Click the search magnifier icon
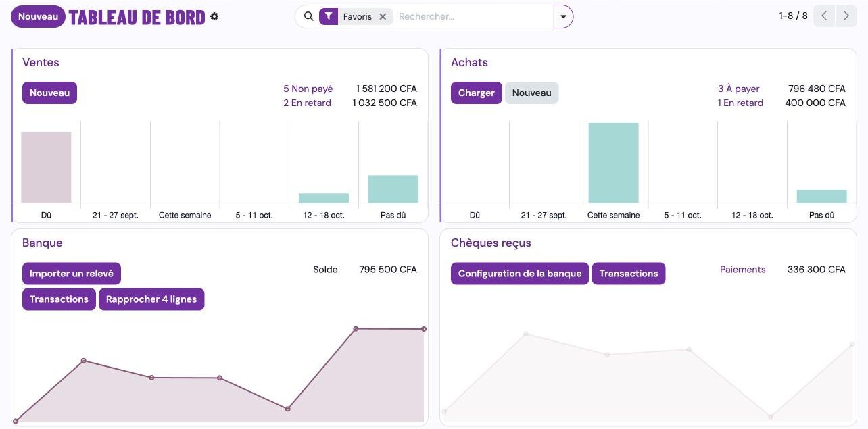Image resolution: width=868 pixels, height=429 pixels. click(x=308, y=16)
